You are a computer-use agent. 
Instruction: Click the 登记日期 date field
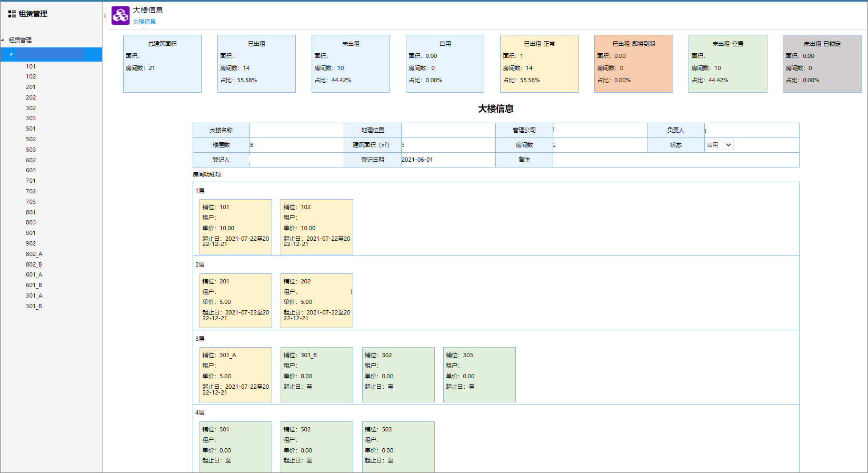448,160
